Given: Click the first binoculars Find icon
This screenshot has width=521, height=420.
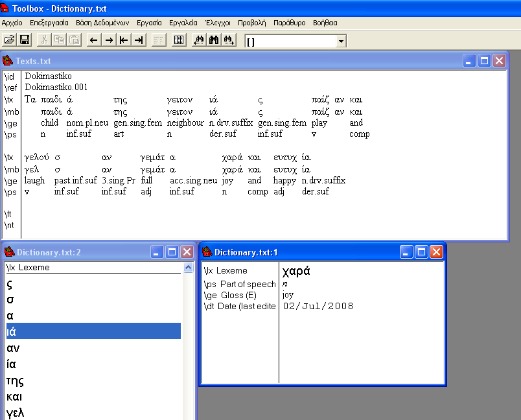Looking at the screenshot, I should (x=199, y=40).
